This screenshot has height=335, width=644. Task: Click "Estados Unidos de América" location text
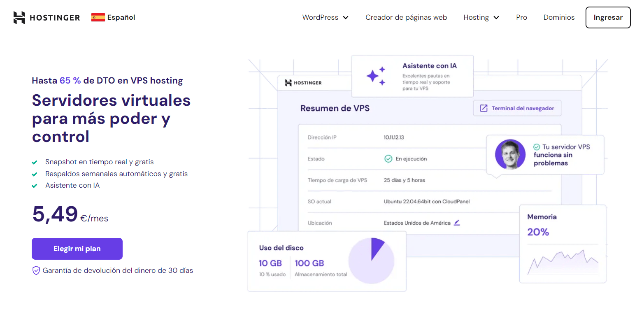point(417,223)
